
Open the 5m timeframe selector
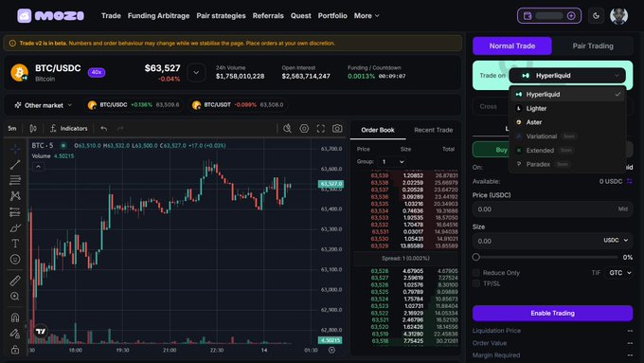pyautogui.click(x=12, y=128)
